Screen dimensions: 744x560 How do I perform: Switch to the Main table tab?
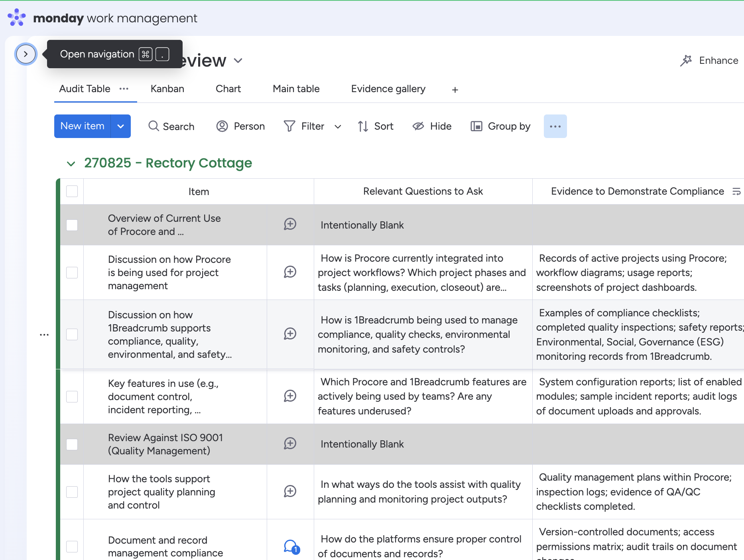pyautogui.click(x=296, y=89)
